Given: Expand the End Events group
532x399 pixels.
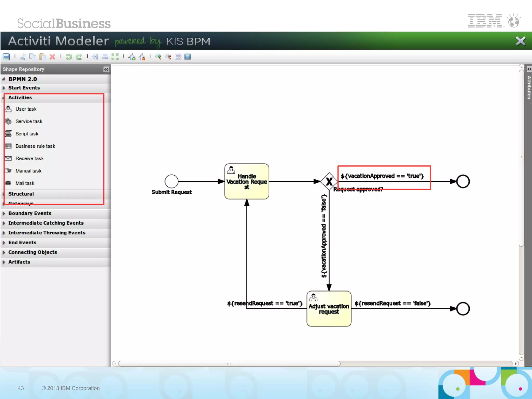Looking at the screenshot, I should [x=22, y=242].
